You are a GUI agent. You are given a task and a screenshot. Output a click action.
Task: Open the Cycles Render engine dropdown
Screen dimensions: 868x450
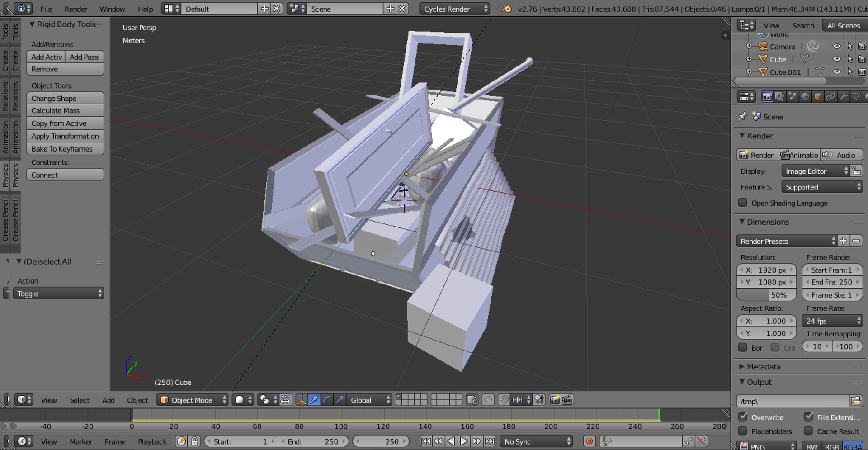454,9
